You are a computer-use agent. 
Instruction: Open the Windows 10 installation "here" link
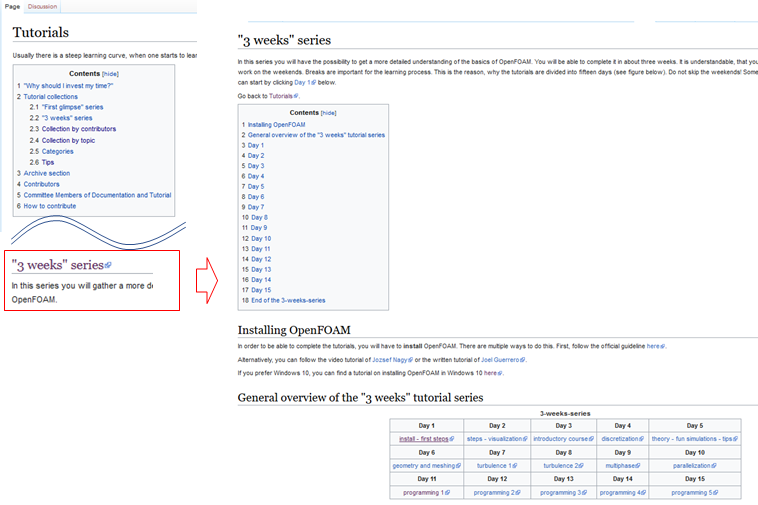tap(490, 373)
